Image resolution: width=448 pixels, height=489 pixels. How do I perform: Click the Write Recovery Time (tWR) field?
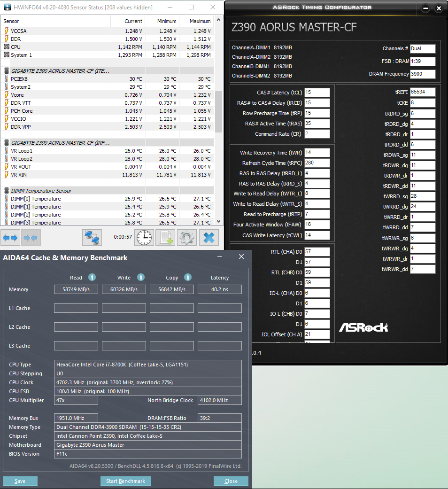pyautogui.click(x=317, y=153)
